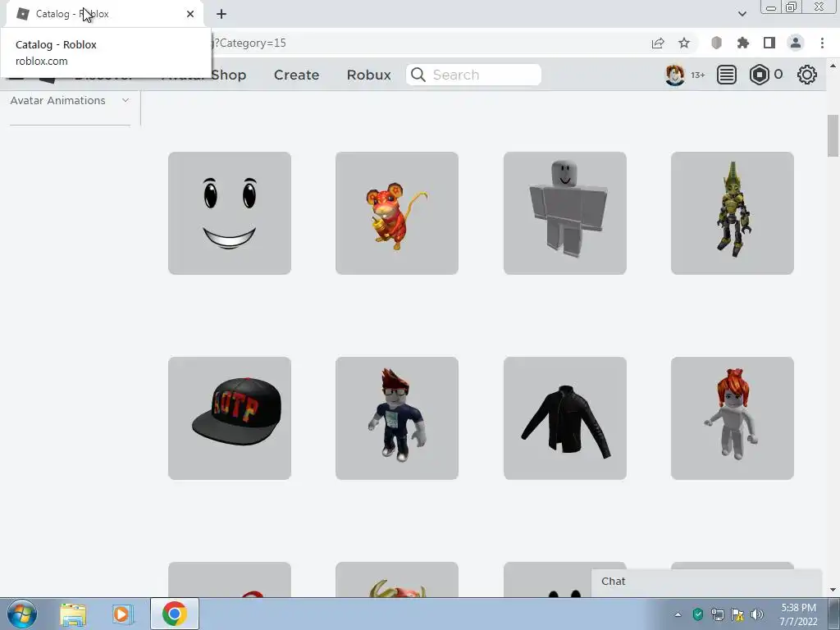Viewport: 840px width, 630px height.
Task: Open the Robux page link
Action: click(368, 75)
